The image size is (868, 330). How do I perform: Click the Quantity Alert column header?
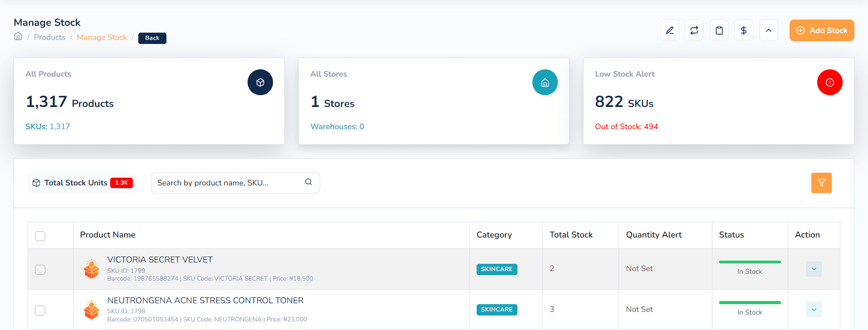point(653,235)
